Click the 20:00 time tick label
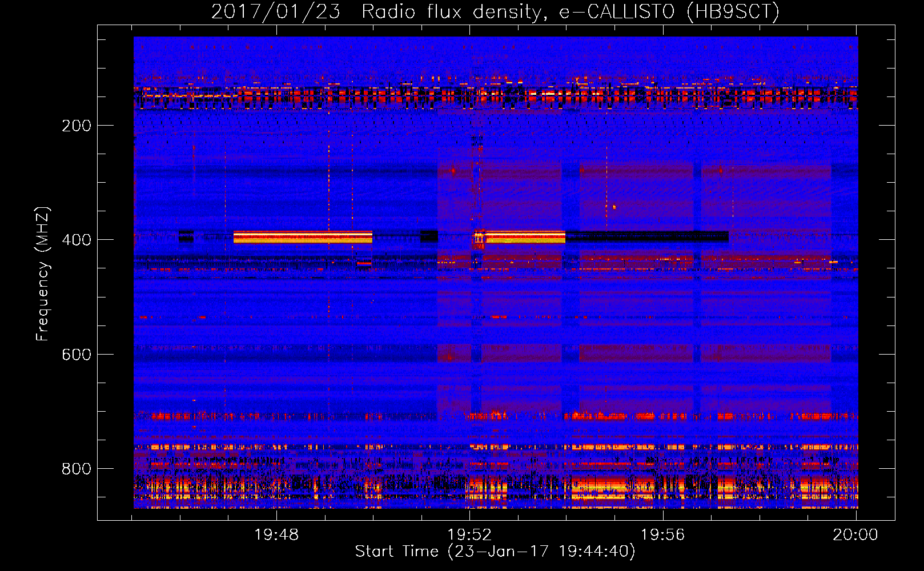The image size is (924, 571). coord(855,534)
